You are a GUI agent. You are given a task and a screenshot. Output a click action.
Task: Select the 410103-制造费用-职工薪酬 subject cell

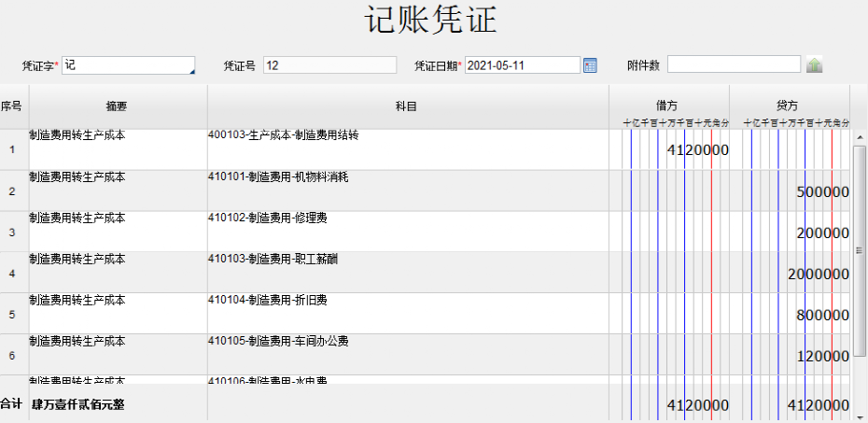408,273
